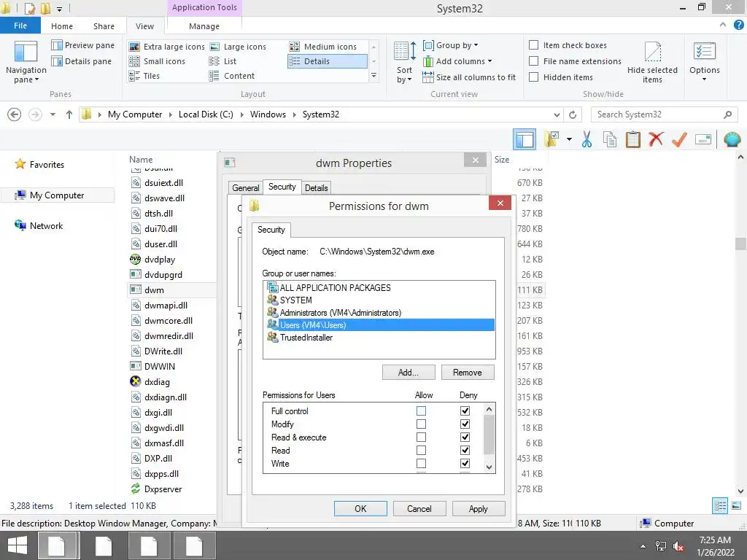Image resolution: width=747 pixels, height=560 pixels.
Task: Choose the List layout
Action: pyautogui.click(x=222, y=61)
